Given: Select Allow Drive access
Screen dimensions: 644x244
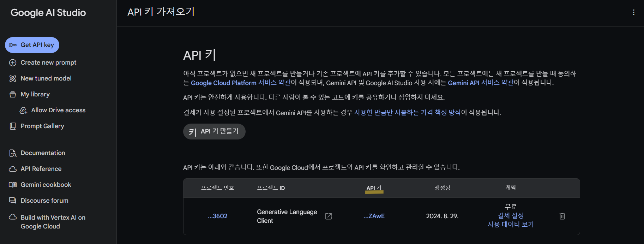Looking at the screenshot, I should [58, 110].
